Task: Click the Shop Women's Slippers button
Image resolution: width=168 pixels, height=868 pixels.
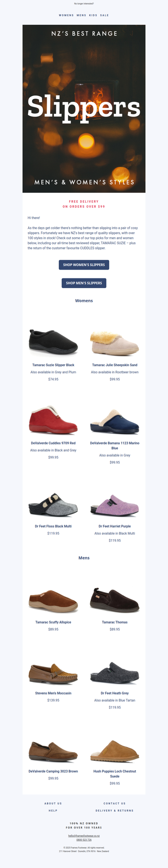Action: tap(84, 265)
